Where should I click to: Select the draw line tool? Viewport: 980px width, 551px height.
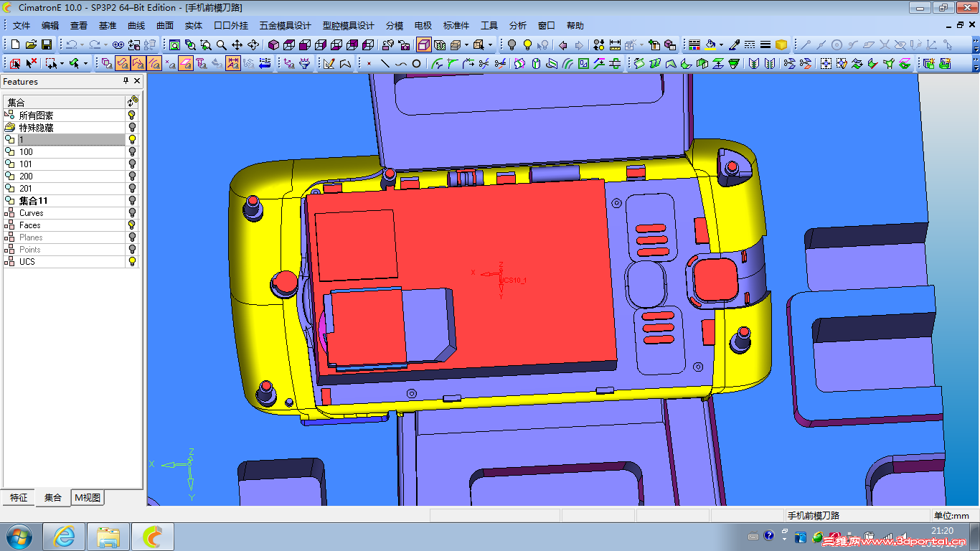385,63
